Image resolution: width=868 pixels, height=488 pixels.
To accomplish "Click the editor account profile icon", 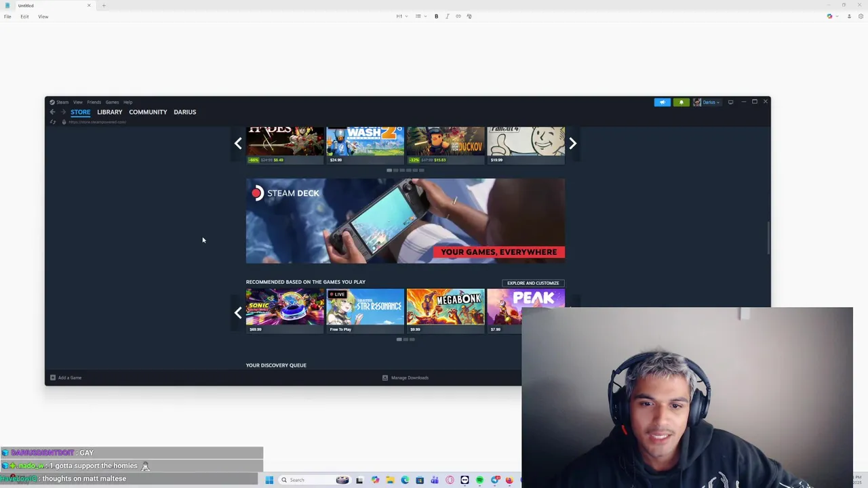I will click(849, 16).
